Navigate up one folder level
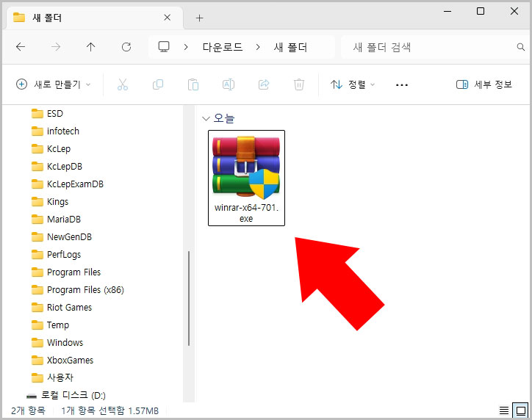 [90, 47]
